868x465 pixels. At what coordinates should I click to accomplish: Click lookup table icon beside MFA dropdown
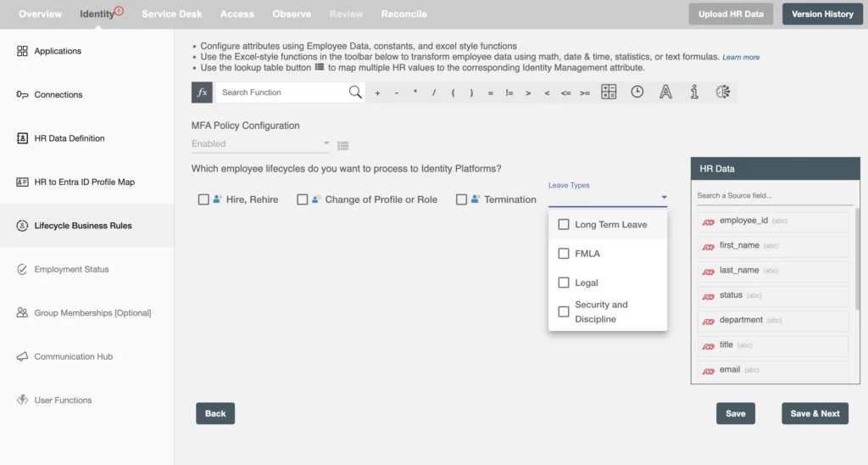343,146
